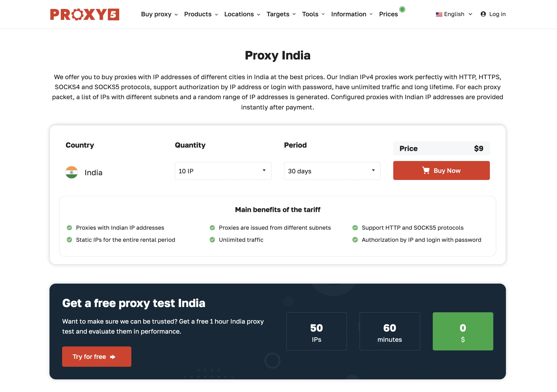
Task: Click the PROXY5 logo
Action: (x=84, y=14)
